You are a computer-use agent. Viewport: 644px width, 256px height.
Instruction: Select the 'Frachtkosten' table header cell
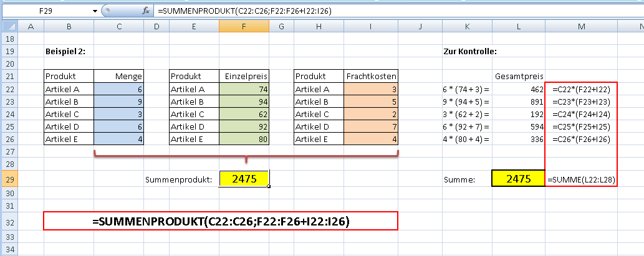pyautogui.click(x=372, y=76)
